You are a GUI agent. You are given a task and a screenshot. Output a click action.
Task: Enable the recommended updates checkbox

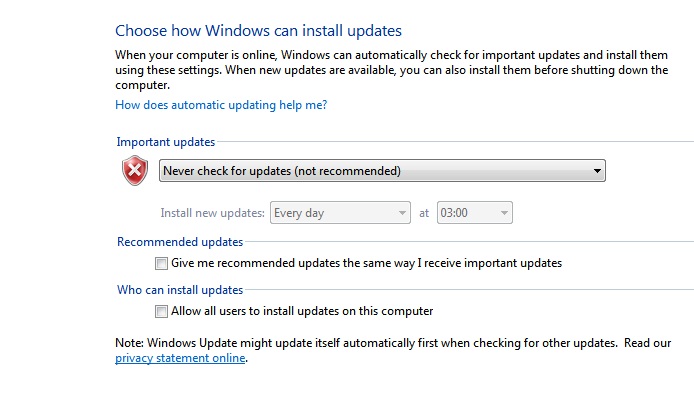pyautogui.click(x=161, y=263)
